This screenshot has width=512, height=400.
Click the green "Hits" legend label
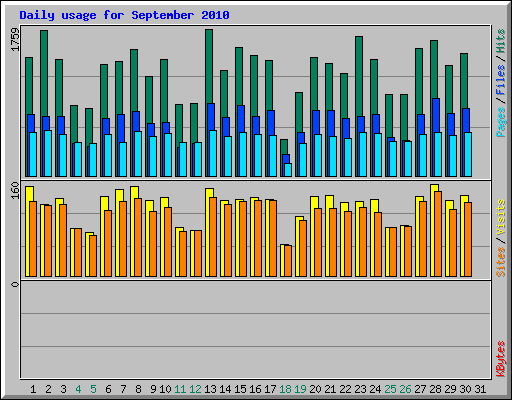[x=501, y=41]
